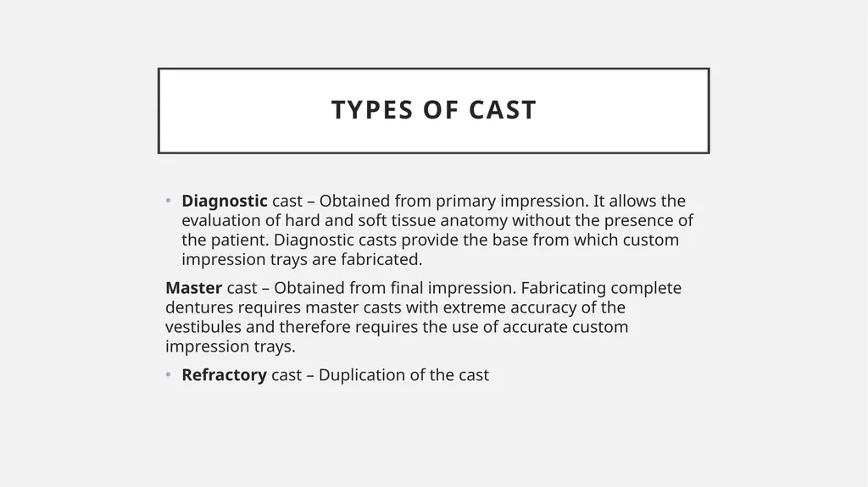
Task: Click the bullet marker before Refractory
Action: (x=169, y=375)
